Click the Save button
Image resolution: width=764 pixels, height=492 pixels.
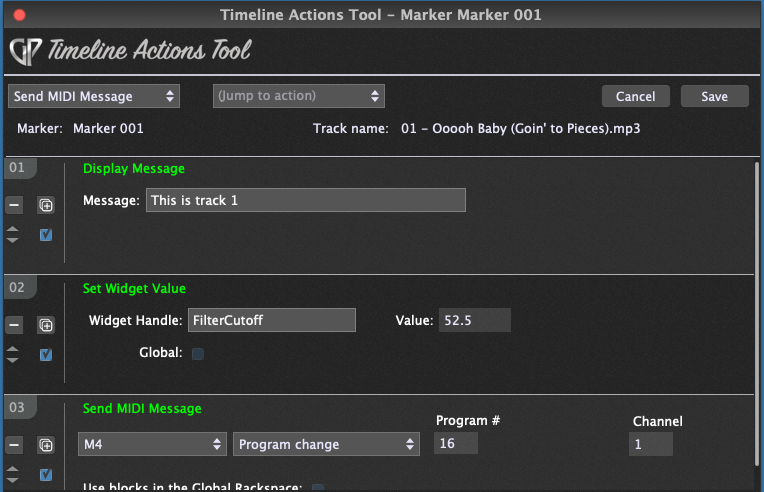[x=714, y=96]
